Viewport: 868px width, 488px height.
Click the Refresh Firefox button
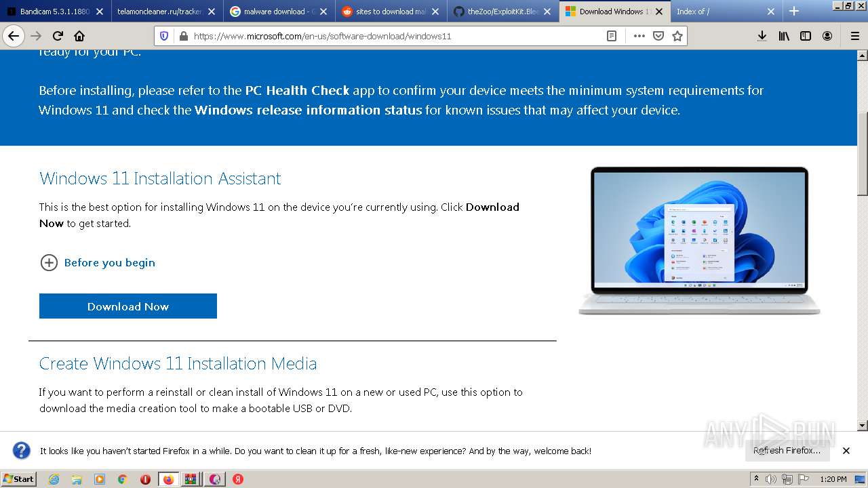coord(787,450)
